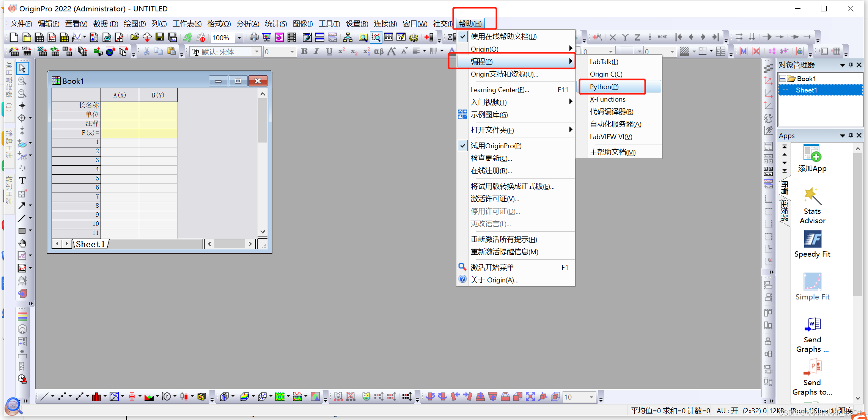Viewport: 868px width, 420px height.
Task: Click 示例图库 (Sample Gallery) entry
Action: point(516,114)
